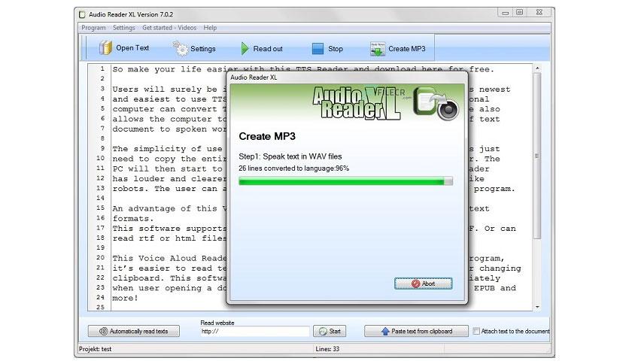Click line 9 text 'The simplicity of use'

tap(167, 149)
